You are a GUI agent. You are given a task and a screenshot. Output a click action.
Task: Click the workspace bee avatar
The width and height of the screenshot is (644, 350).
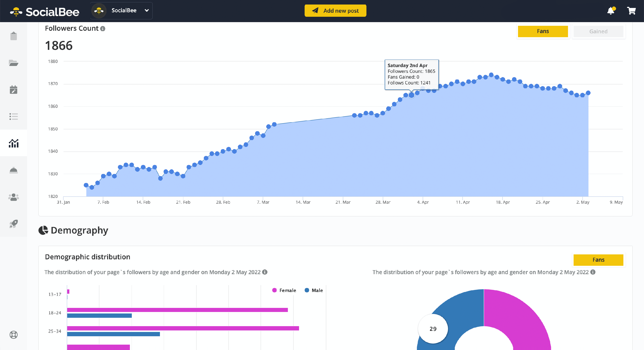click(99, 11)
